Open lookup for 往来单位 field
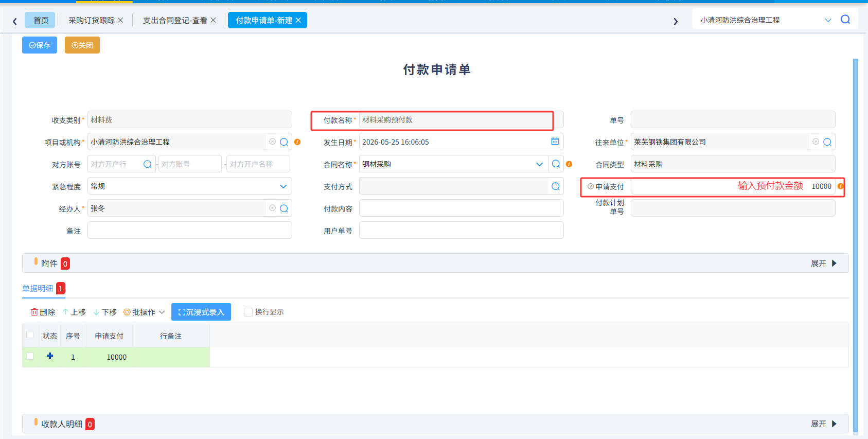 click(827, 142)
